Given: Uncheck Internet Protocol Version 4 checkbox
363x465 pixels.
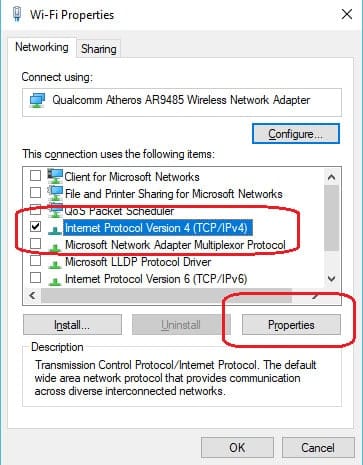Looking at the screenshot, I should [x=35, y=227].
